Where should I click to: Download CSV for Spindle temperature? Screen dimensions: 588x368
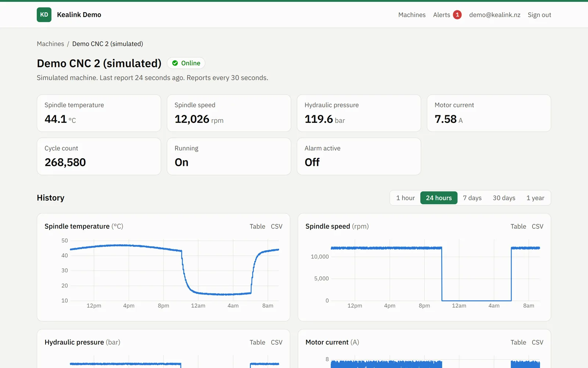(x=276, y=226)
